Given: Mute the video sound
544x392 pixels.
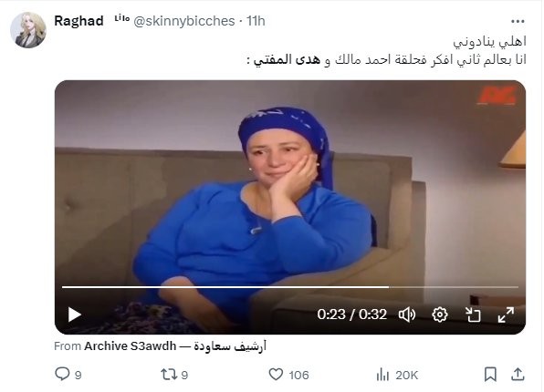Looking at the screenshot, I should coord(407,315).
